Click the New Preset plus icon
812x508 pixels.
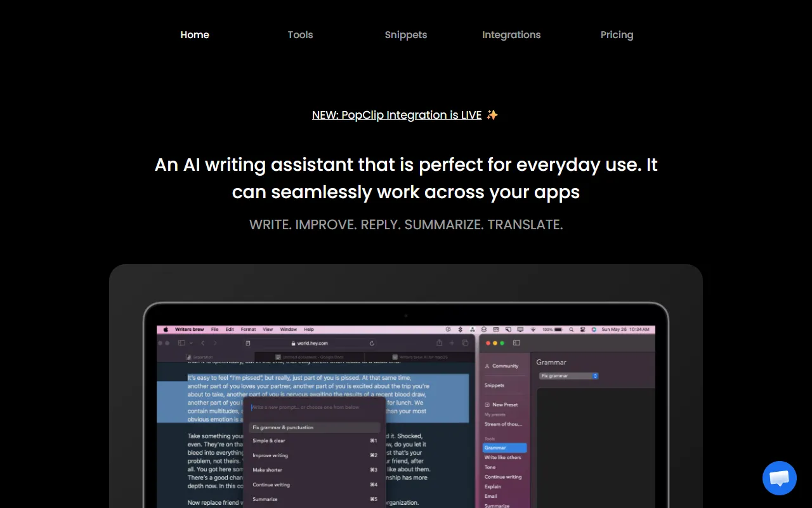[x=487, y=404]
